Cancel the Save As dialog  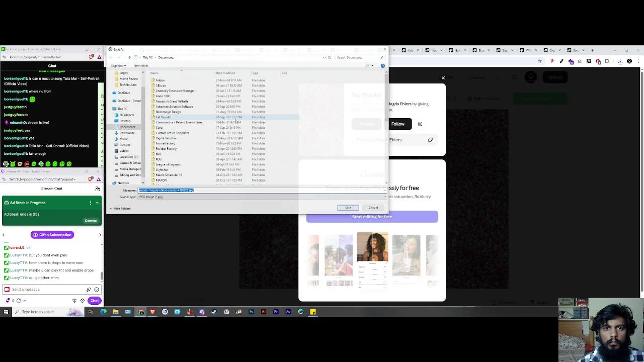tap(373, 208)
